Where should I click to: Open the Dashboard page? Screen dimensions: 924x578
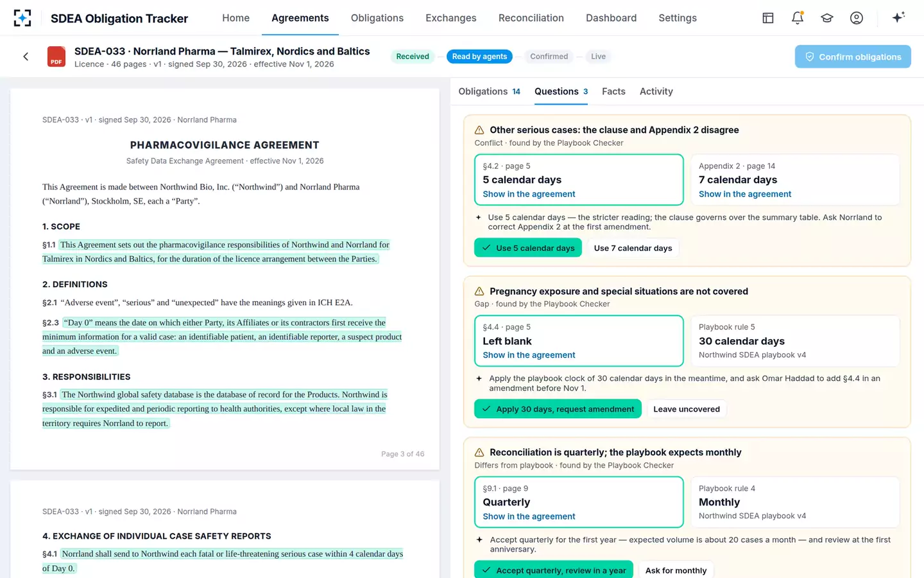click(x=611, y=18)
